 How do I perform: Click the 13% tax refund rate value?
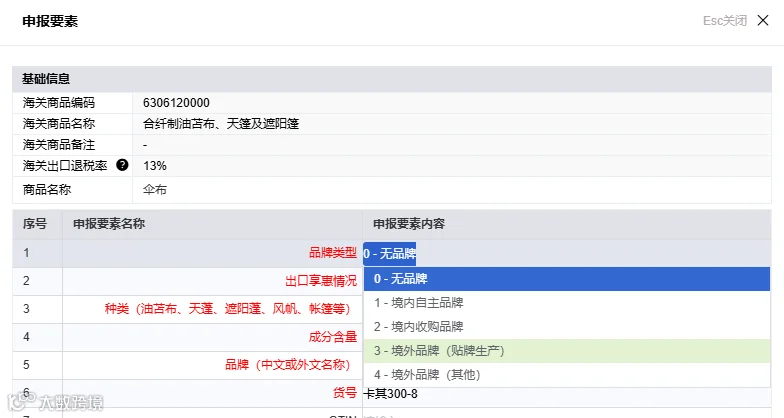pyautogui.click(x=154, y=166)
